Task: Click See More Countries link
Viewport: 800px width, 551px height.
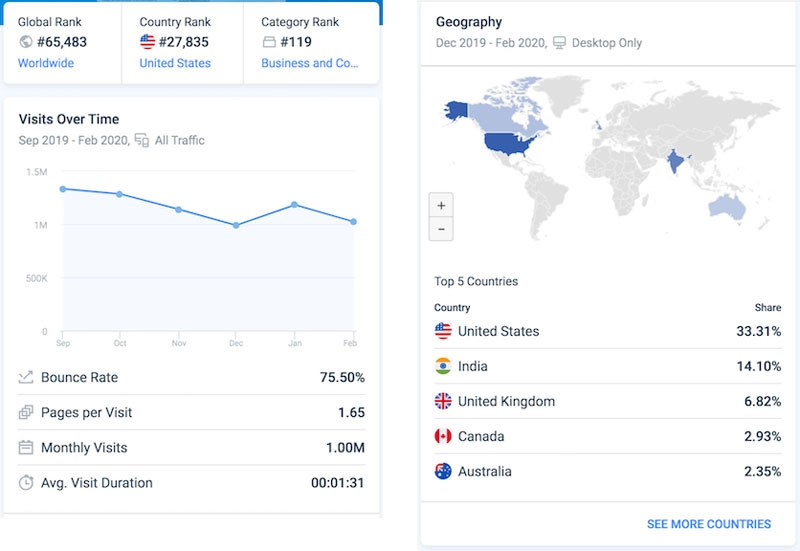Action: [708, 524]
